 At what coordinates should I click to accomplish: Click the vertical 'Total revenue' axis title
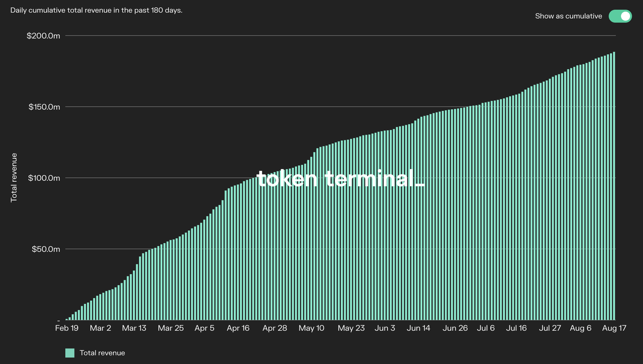pos(14,177)
